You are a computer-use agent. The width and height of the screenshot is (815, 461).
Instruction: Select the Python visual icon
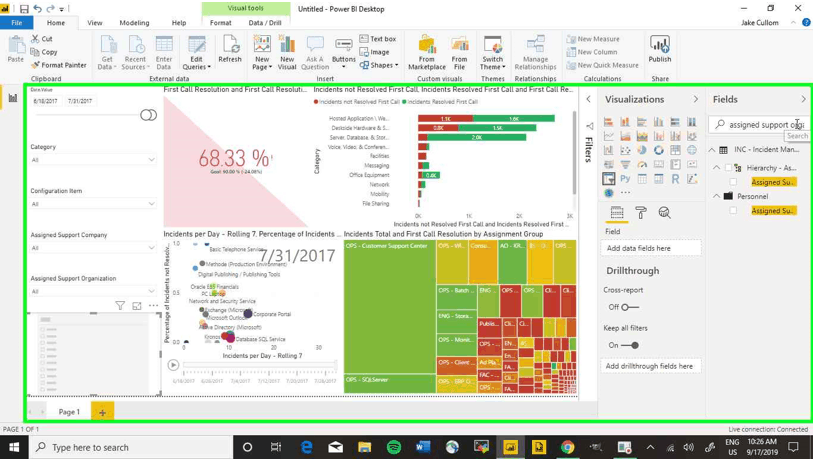625,179
